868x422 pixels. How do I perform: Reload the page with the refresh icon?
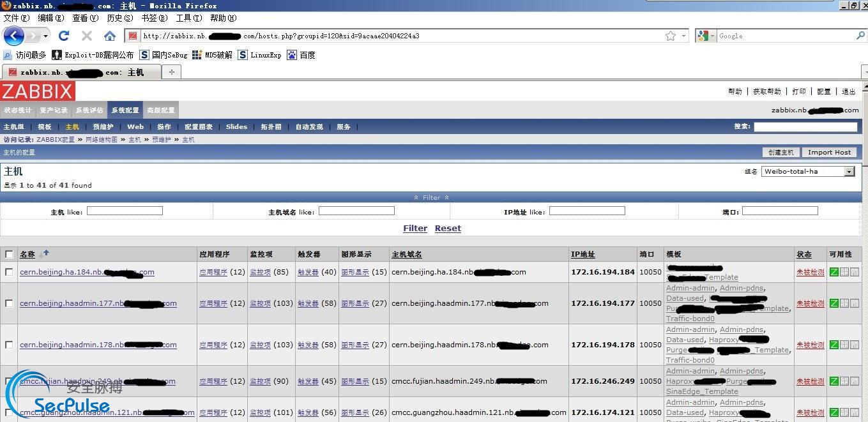tap(64, 36)
